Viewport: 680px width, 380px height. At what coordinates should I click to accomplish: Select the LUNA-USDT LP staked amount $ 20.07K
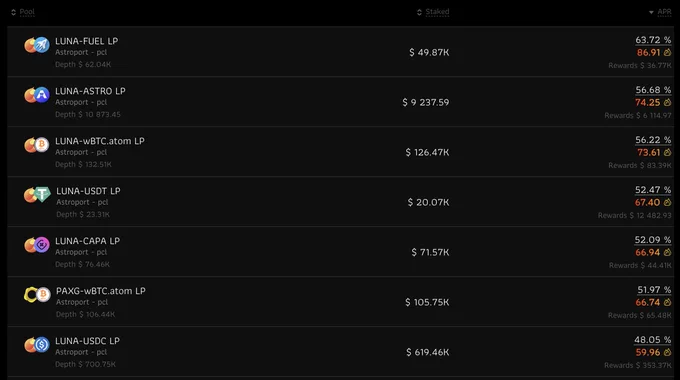point(428,203)
